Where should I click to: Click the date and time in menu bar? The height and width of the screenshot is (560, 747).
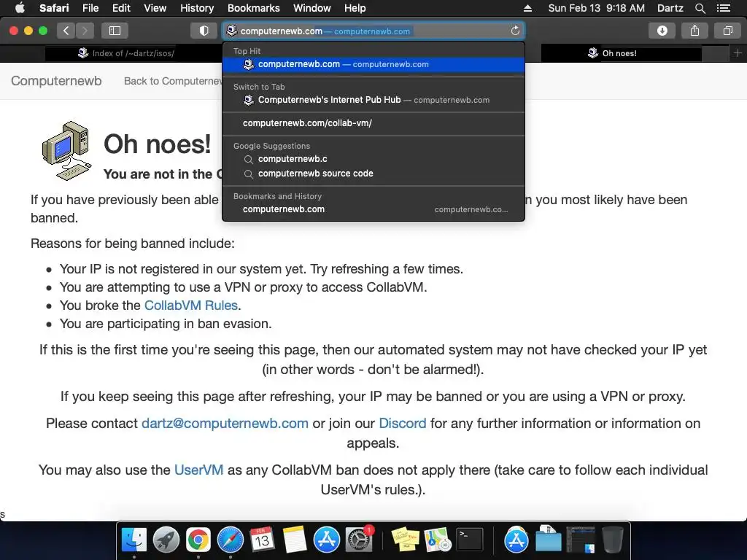tap(596, 8)
